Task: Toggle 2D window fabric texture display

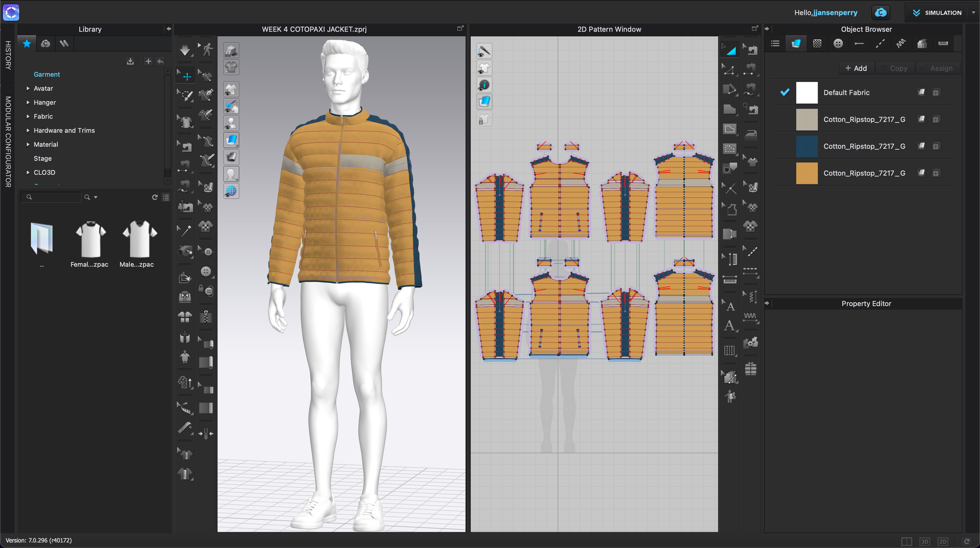Action: (x=484, y=102)
